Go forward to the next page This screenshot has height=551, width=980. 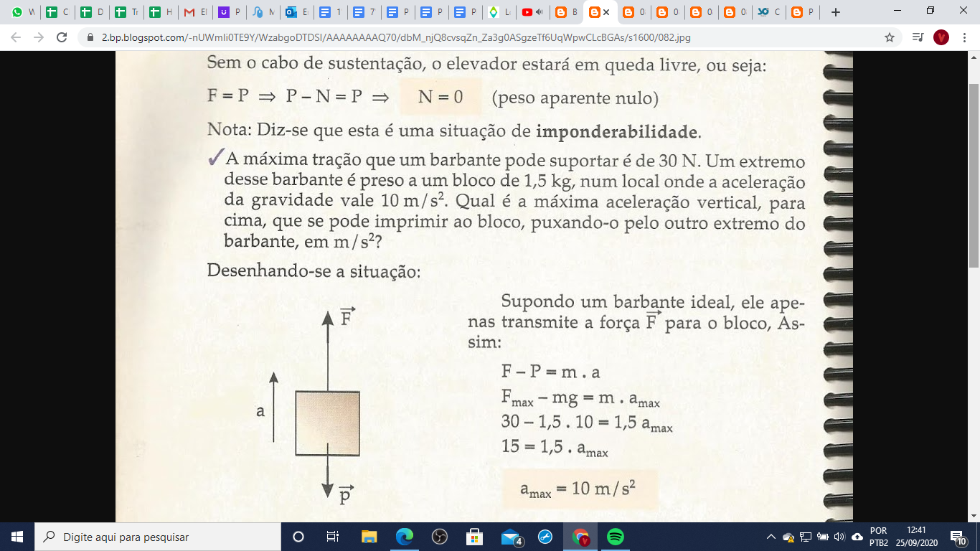click(39, 37)
